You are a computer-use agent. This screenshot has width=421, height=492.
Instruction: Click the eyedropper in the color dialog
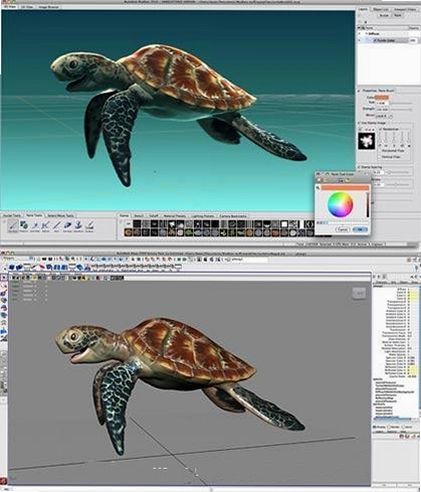318,188
